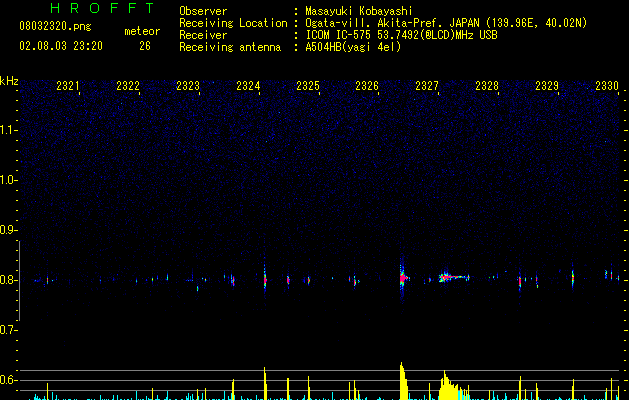
Task: Click the tallest yellow intensity peak before 2327
Action: coord(404,381)
